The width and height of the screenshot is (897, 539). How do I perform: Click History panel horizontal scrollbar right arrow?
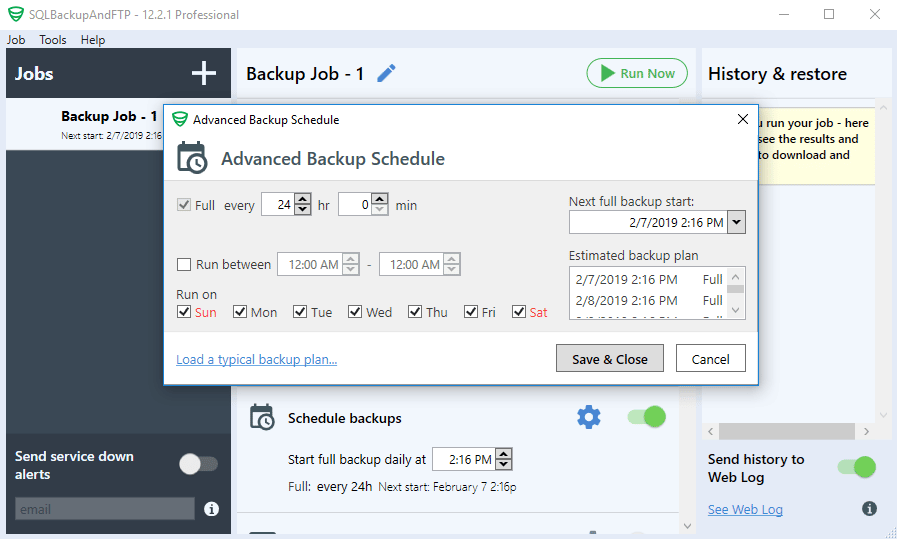click(x=866, y=431)
